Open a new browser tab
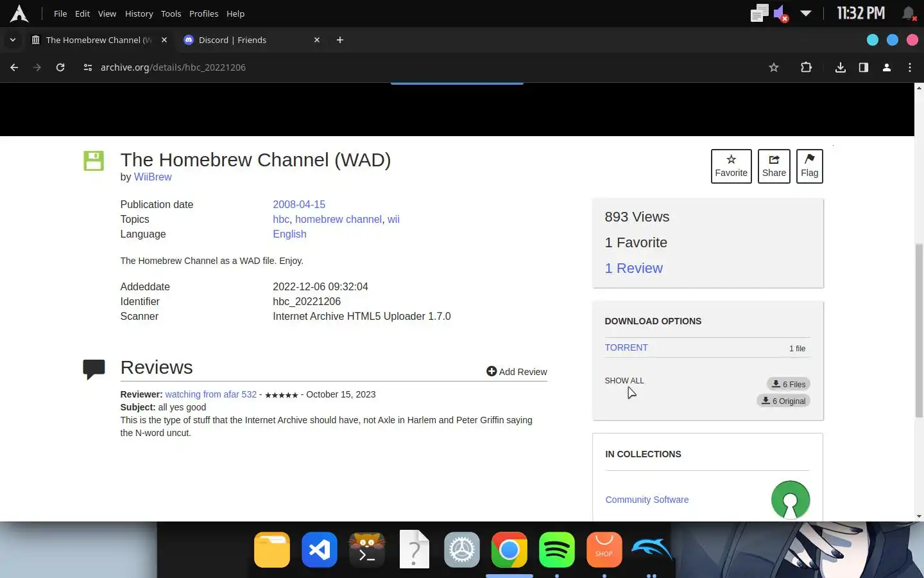Screen dimensions: 924x578 pyautogui.click(x=340, y=40)
